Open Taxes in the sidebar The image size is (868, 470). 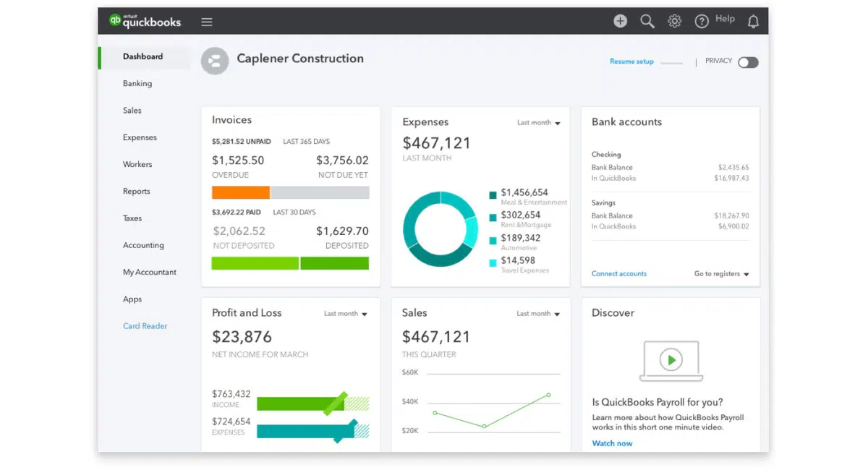132,218
